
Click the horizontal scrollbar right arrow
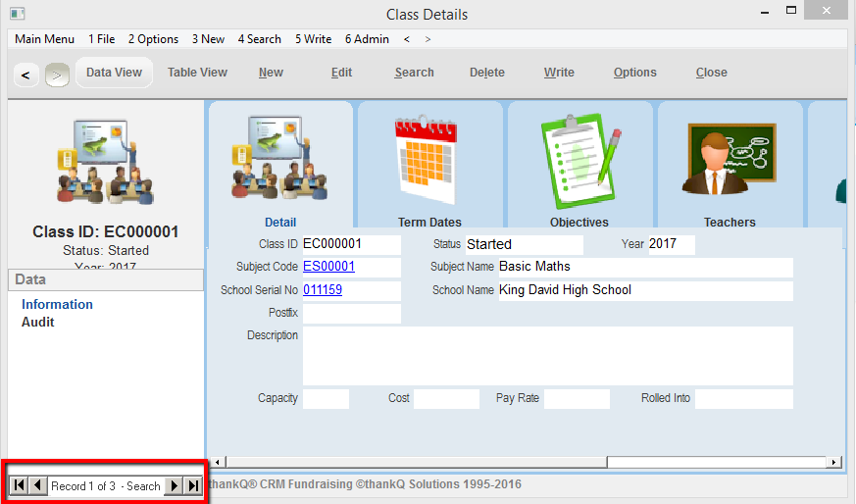tap(834, 462)
